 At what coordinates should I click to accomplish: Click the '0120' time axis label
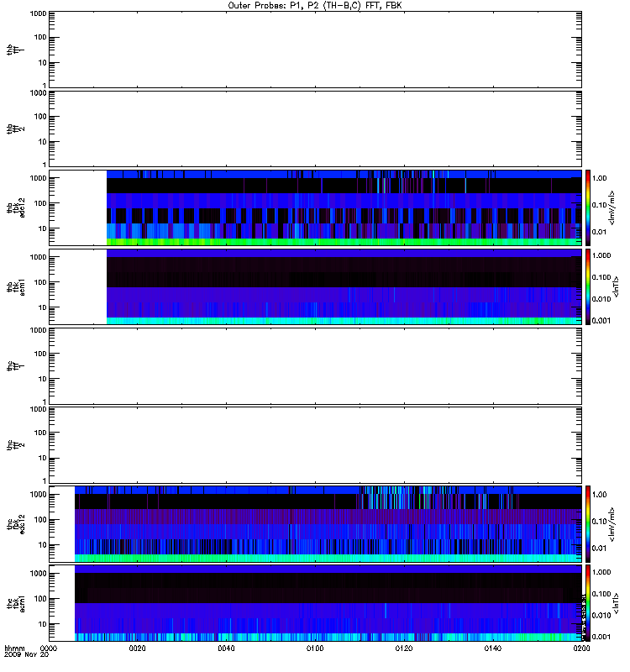[404, 648]
